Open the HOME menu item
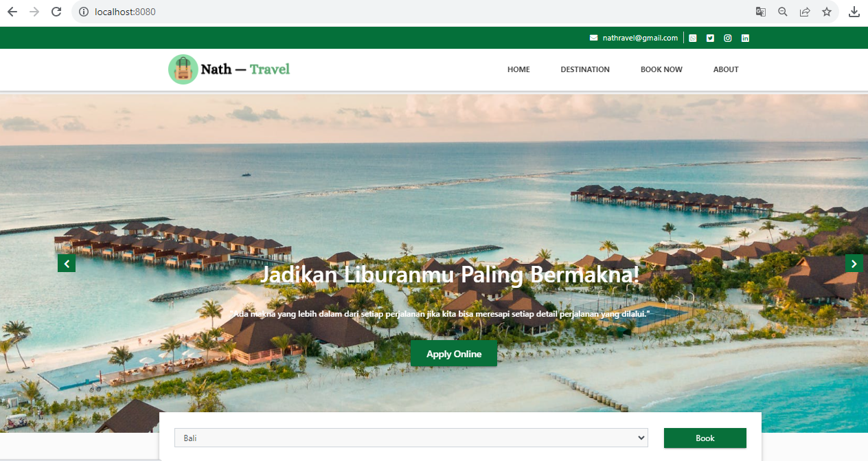 (518, 69)
